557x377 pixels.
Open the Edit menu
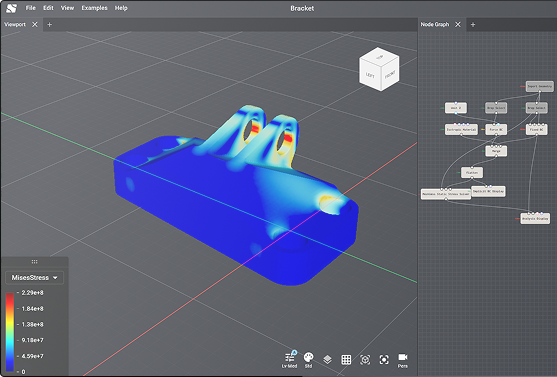(x=48, y=8)
